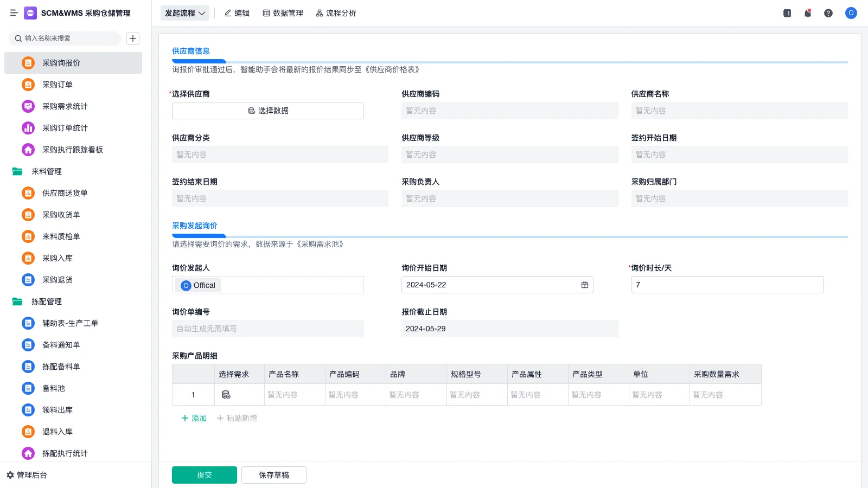Click the 规格型号 column header

[477, 374]
